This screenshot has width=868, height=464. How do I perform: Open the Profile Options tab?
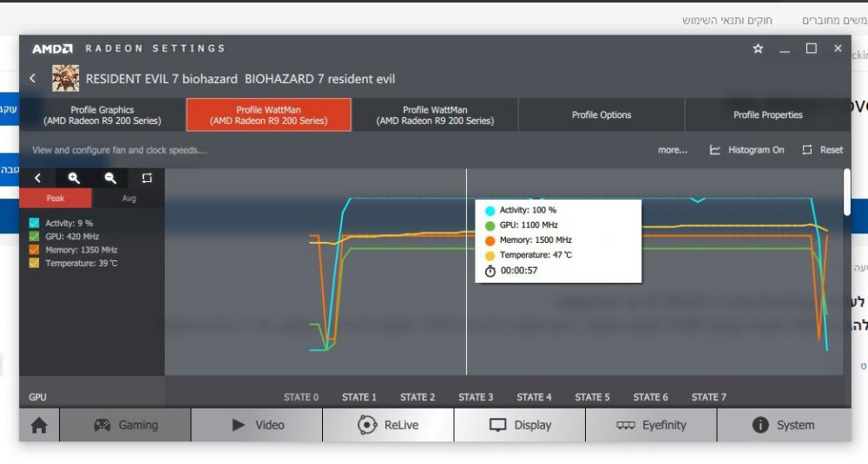pyautogui.click(x=602, y=114)
